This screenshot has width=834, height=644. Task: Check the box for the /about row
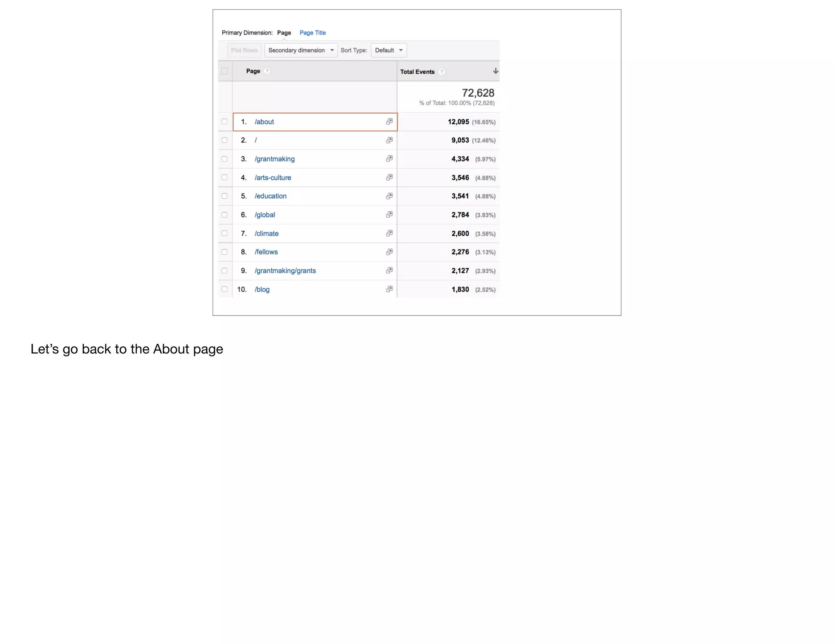point(224,121)
